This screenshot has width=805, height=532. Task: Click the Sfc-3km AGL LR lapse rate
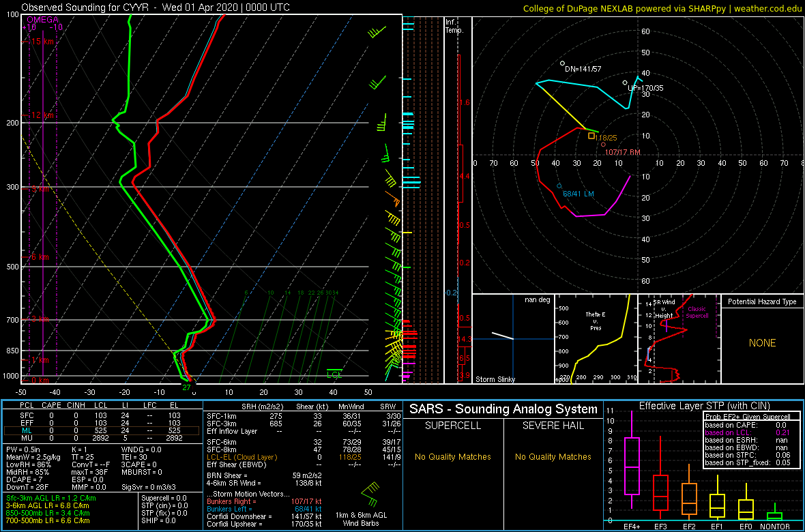(51, 498)
